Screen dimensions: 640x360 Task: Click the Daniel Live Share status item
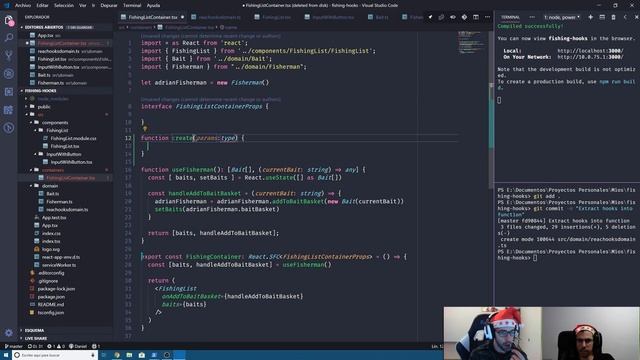point(78,346)
